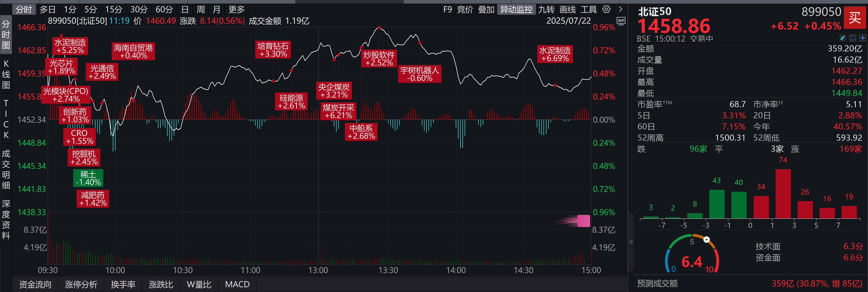The image size is (868, 292).
Task: Open the 涨跌比 bottom tab
Action: [x=161, y=284]
